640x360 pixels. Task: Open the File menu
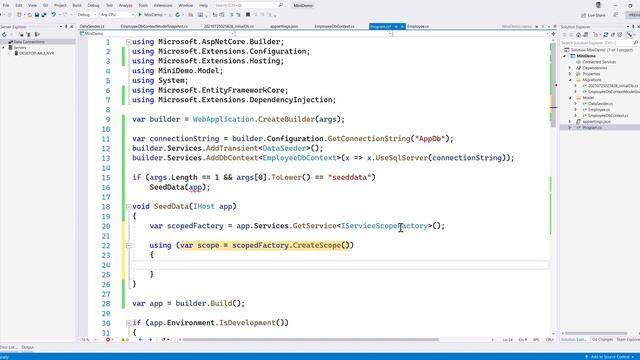point(6,5)
